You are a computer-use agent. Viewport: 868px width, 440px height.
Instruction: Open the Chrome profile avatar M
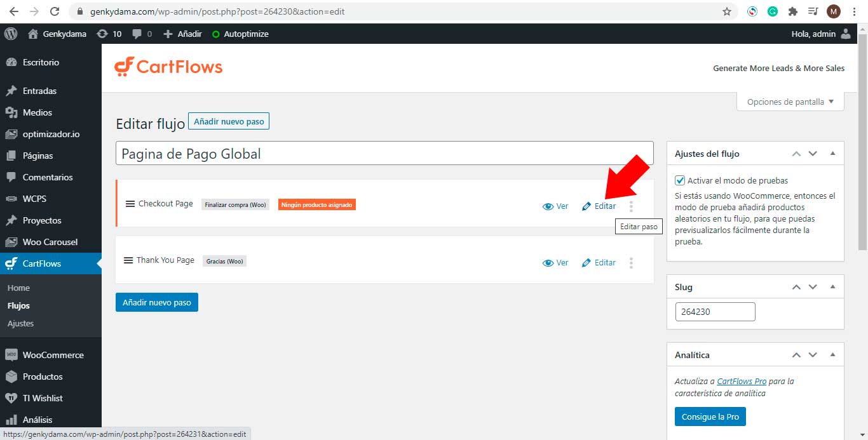click(x=834, y=11)
